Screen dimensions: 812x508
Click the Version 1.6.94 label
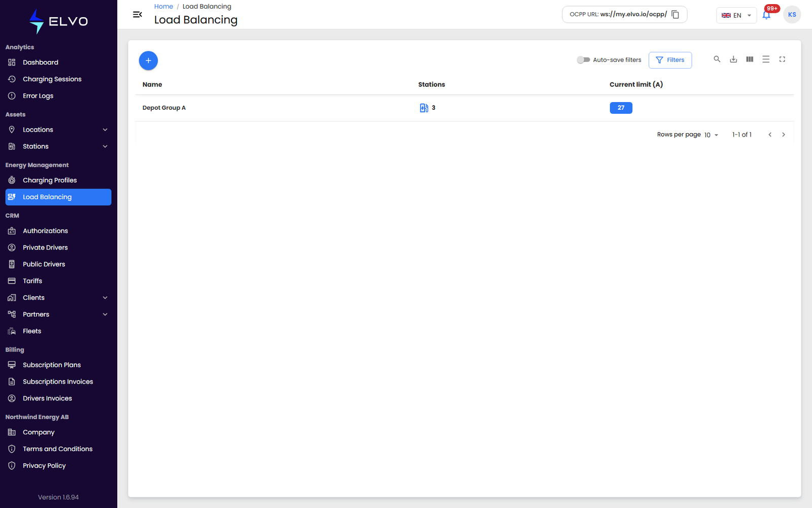pos(58,497)
